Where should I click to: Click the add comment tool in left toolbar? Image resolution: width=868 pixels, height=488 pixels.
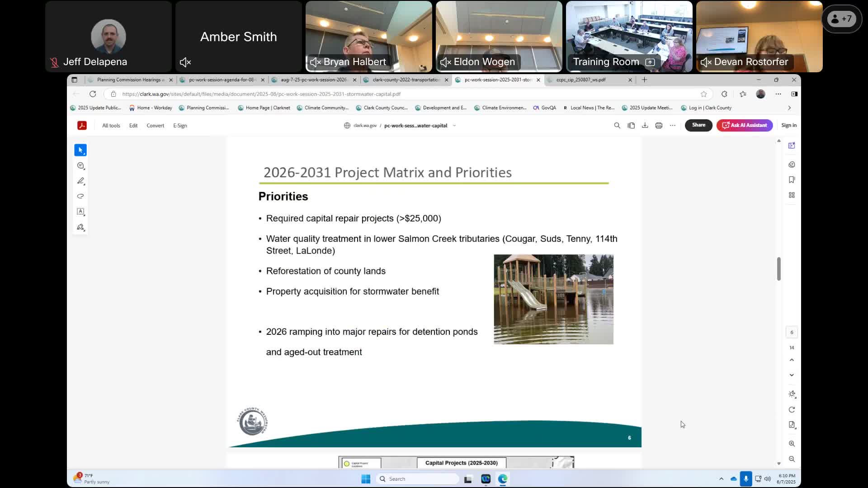coord(80,166)
